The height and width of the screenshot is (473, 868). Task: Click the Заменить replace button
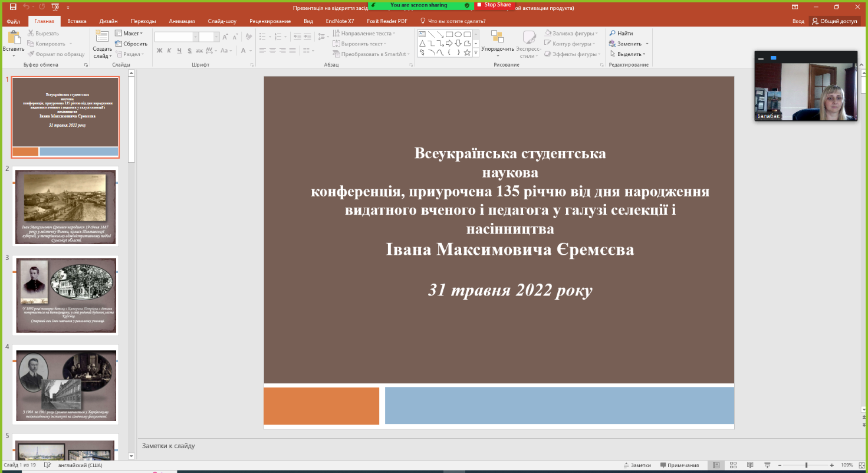coord(629,44)
